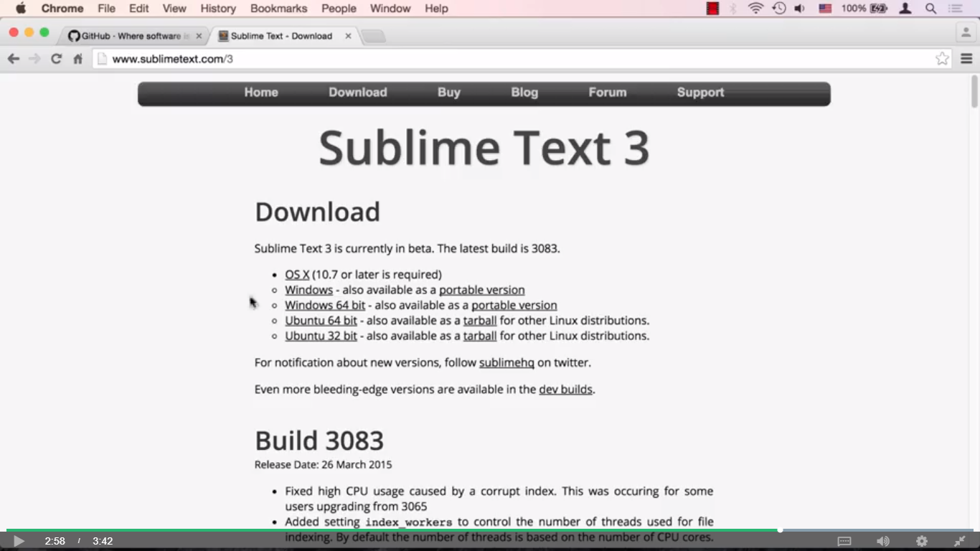Open Spotlight search magnifier
This screenshot has width=980, height=551.
click(930, 9)
